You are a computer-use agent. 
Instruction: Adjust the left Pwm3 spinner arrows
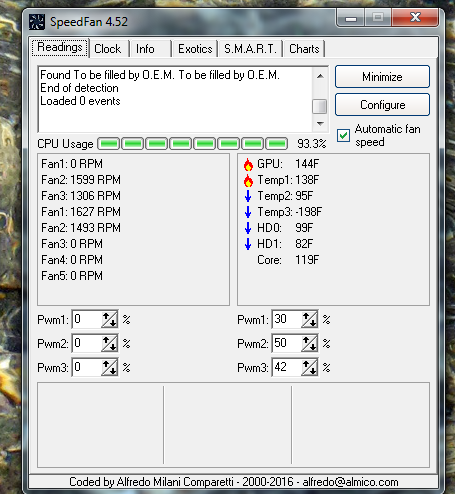click(x=109, y=367)
